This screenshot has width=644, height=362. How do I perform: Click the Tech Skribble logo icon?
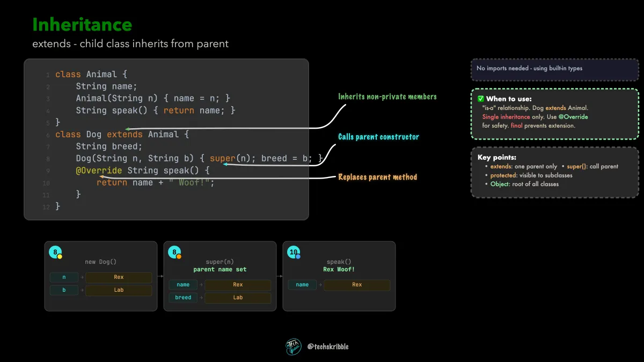[x=294, y=346]
